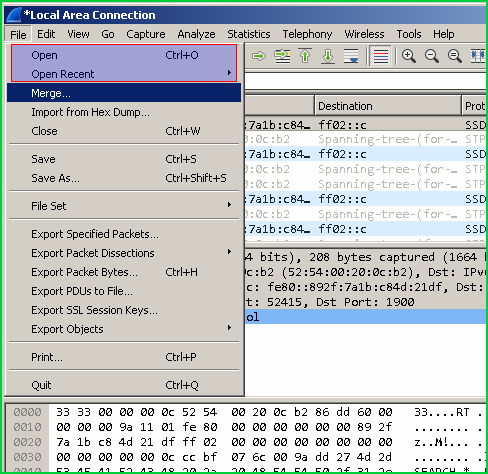Screen dimensions: 488x474
Task: Click hex dump offset 0030 row
Action: (x=27, y=457)
